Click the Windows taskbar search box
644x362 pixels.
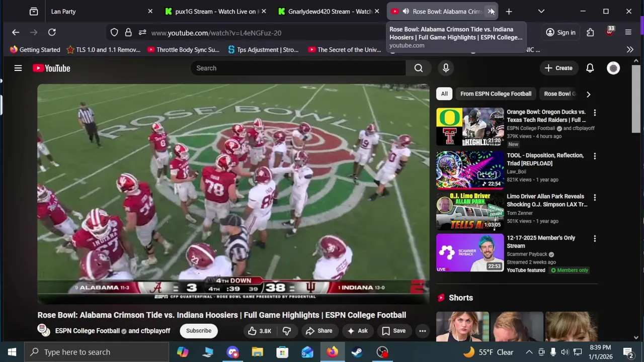pos(97,352)
